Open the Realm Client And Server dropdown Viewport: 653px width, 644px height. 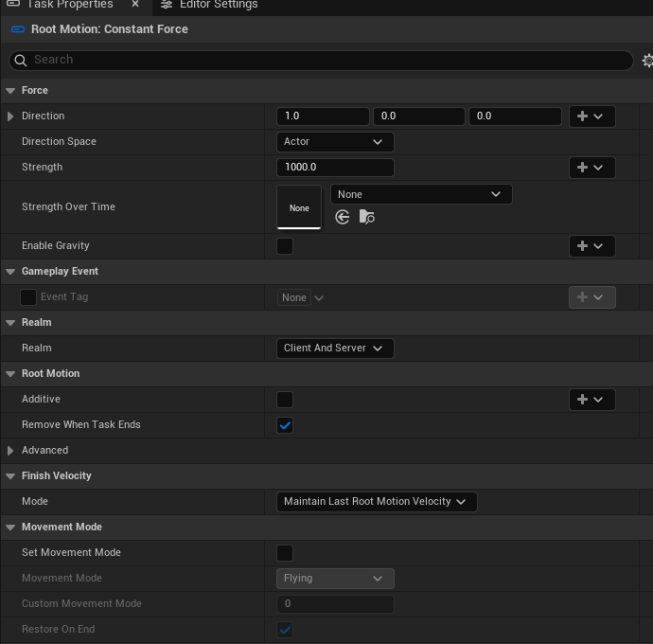(335, 349)
